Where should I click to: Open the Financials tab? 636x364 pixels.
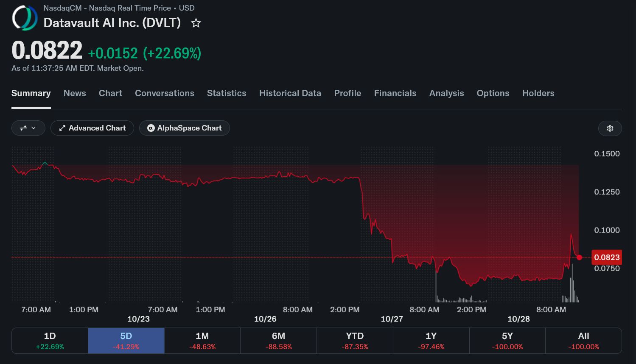(x=395, y=93)
